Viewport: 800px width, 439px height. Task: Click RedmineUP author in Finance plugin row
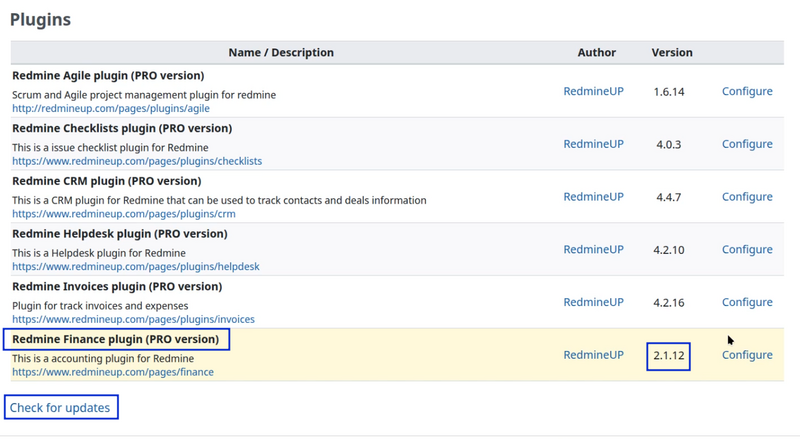[x=593, y=355]
